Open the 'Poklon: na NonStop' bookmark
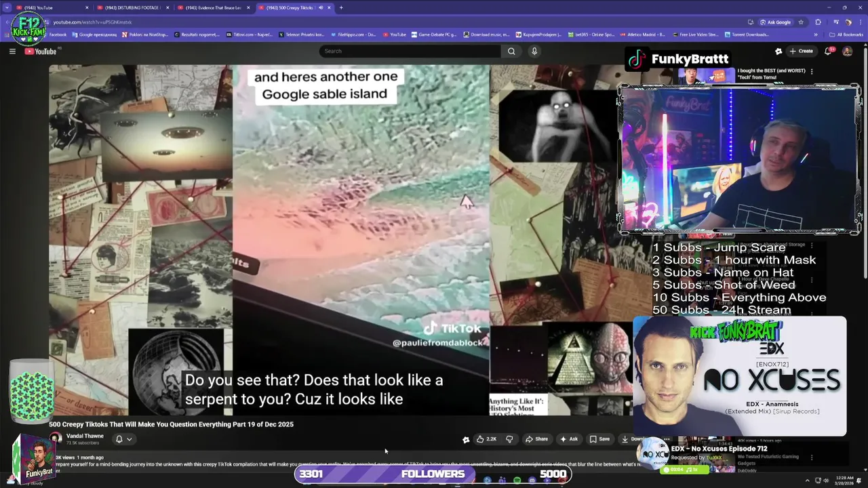This screenshot has height=488, width=868. pos(144,35)
